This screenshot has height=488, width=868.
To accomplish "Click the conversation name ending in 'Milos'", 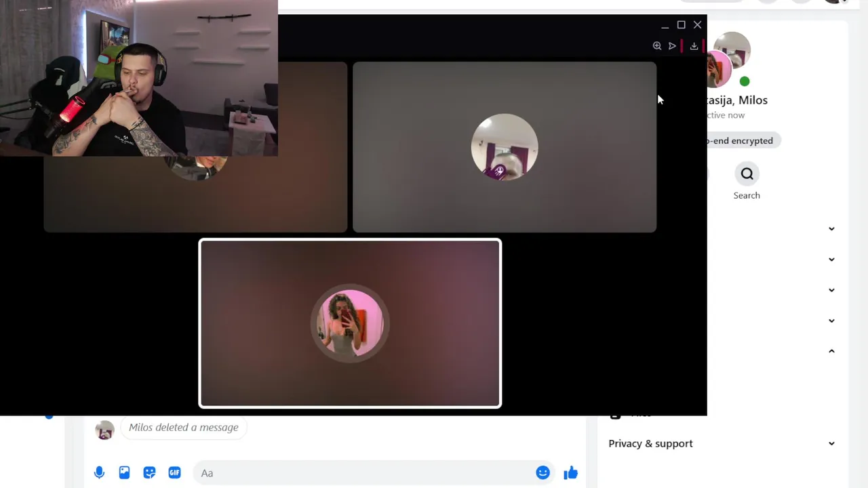I will pos(737,100).
